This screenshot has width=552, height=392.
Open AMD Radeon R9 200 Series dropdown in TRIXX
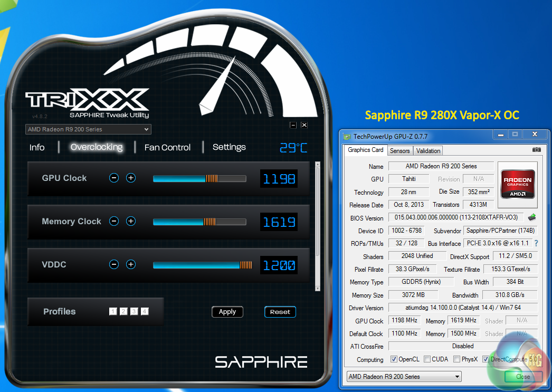pos(88,129)
